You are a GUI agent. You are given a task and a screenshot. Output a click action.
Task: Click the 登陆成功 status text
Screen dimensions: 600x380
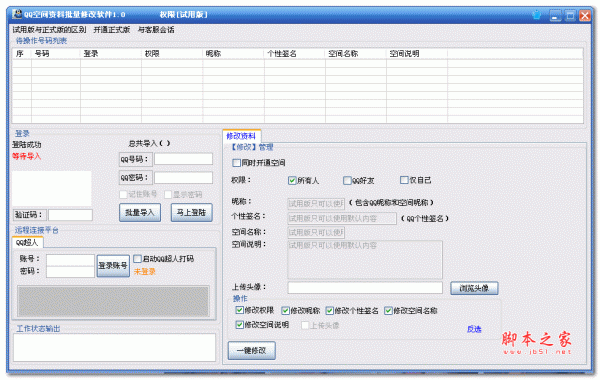27,144
